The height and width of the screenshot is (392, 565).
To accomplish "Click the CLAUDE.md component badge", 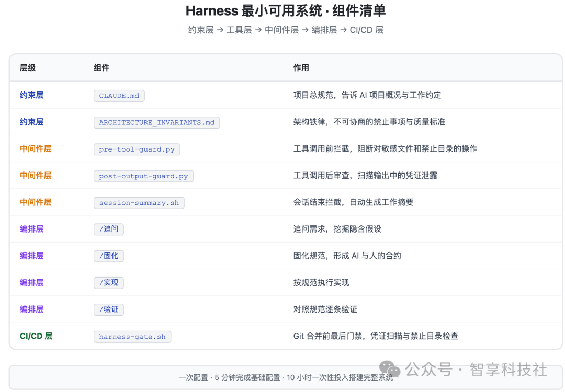I will [119, 95].
